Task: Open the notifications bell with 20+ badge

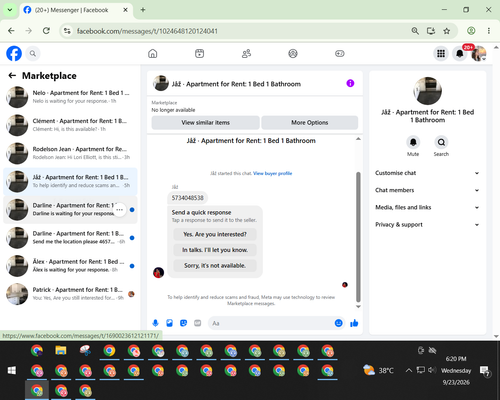Action: (460, 53)
